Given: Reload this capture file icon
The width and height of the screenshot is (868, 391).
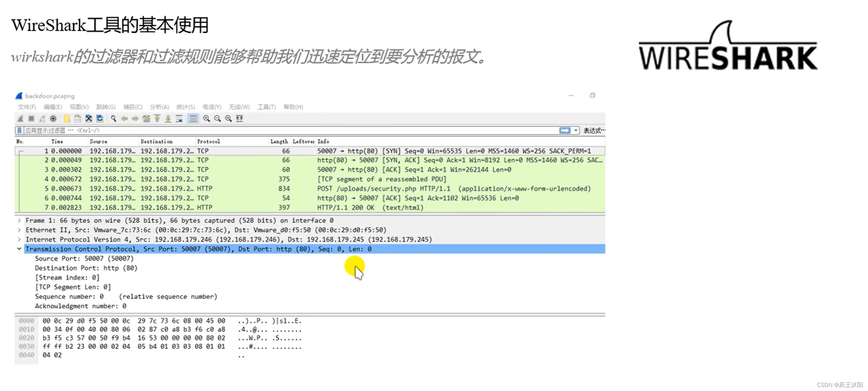Looking at the screenshot, I should (x=100, y=119).
